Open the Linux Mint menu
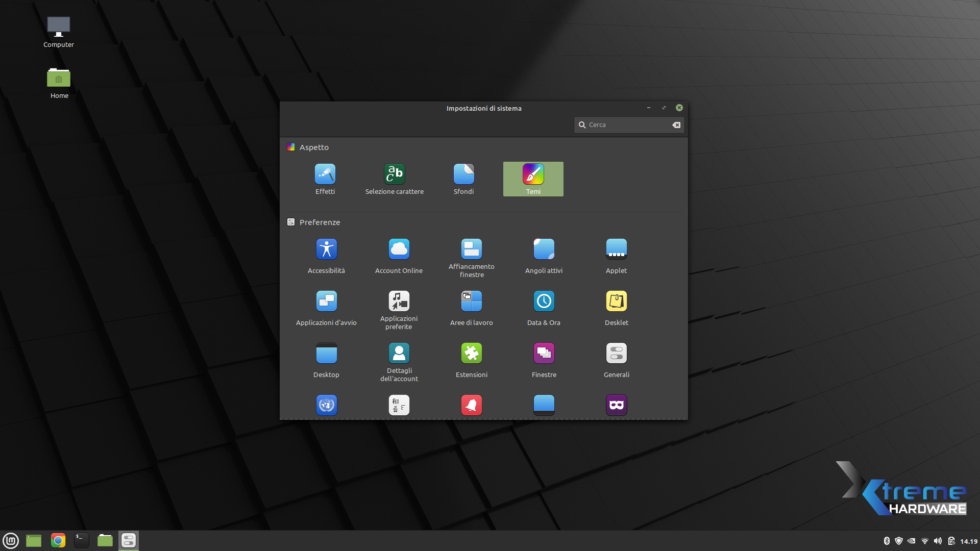The height and width of the screenshot is (551, 980). (11, 540)
